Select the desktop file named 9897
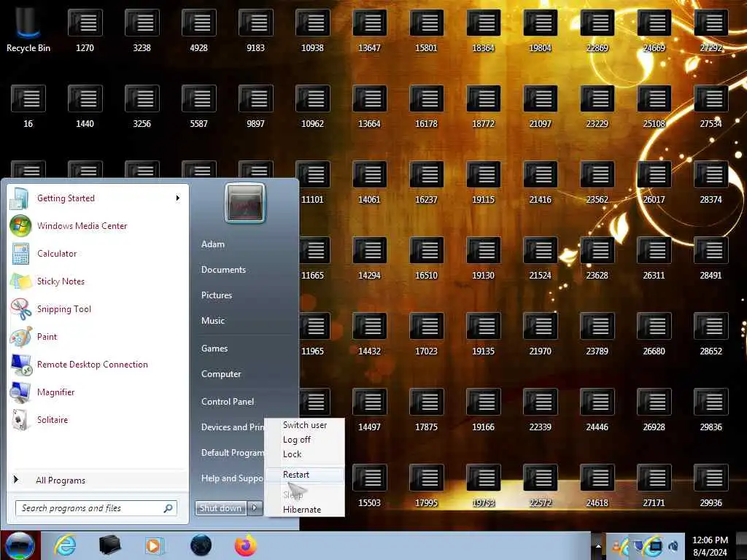The width and height of the screenshot is (747, 560). 255,106
